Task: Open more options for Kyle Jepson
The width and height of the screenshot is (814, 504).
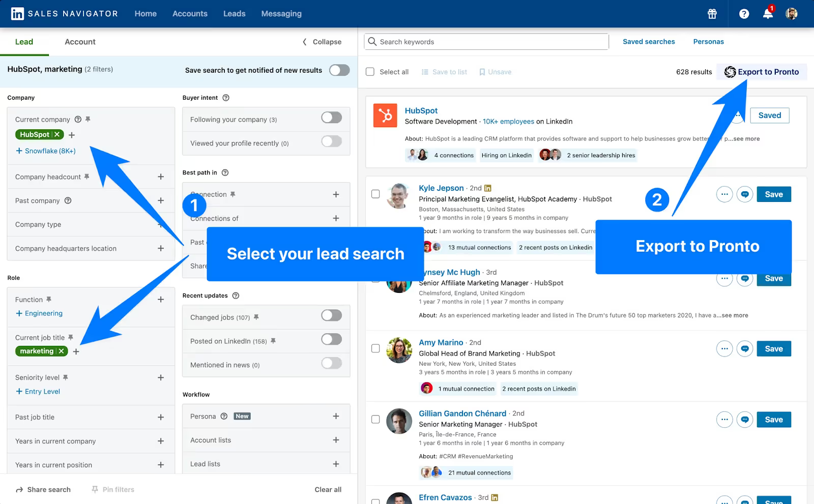Action: [x=724, y=194]
